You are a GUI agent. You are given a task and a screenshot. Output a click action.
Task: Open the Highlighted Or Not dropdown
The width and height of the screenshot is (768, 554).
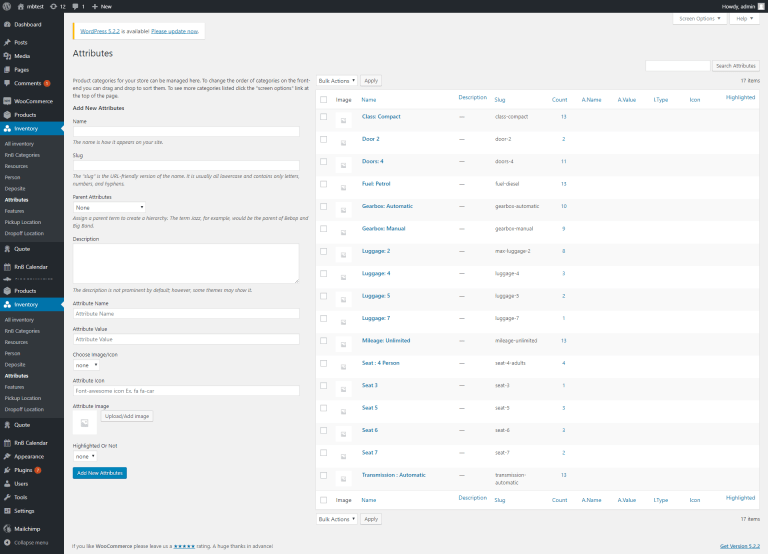coord(85,457)
